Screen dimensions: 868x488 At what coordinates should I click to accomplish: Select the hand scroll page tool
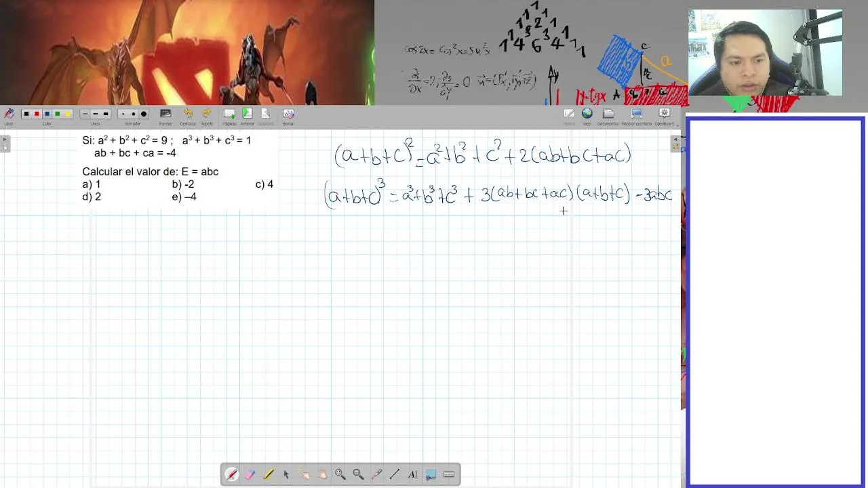tap(322, 474)
